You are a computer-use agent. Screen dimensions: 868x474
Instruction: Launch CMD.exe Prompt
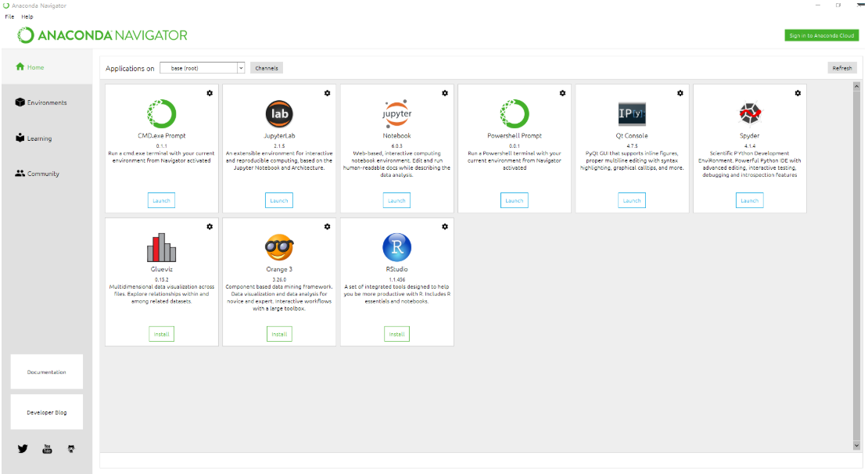pyautogui.click(x=162, y=200)
